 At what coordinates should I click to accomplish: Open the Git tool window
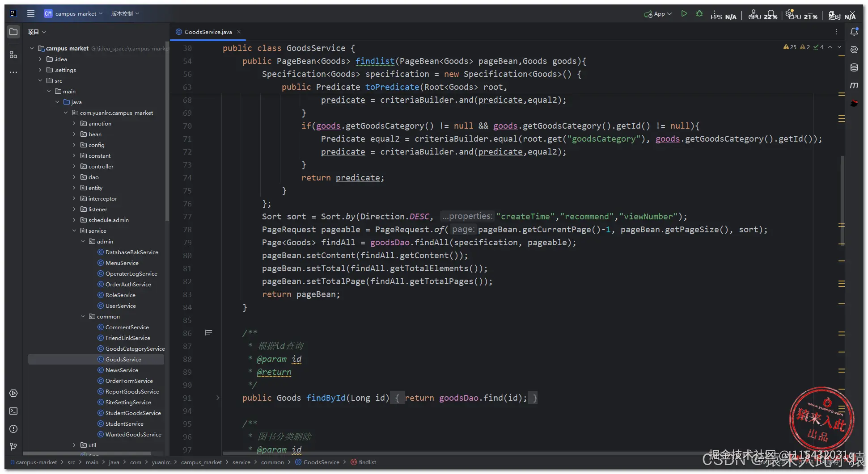[x=13, y=446]
